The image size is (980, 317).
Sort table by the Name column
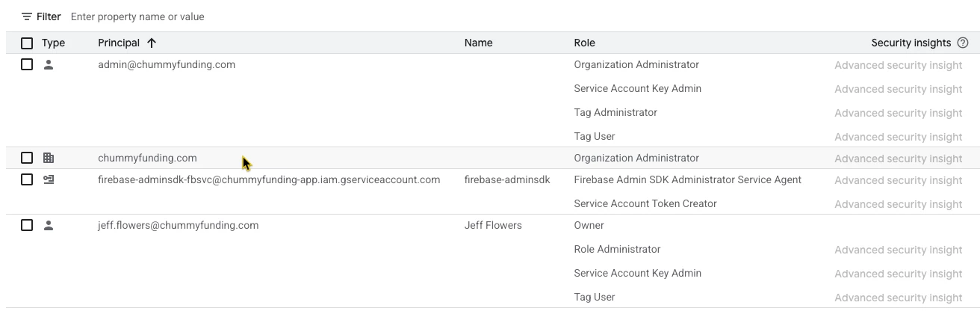tap(478, 43)
